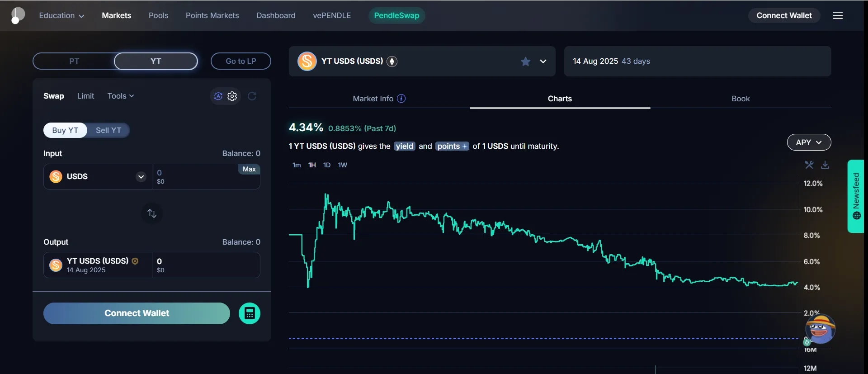Switch to Market Info tab

379,99
